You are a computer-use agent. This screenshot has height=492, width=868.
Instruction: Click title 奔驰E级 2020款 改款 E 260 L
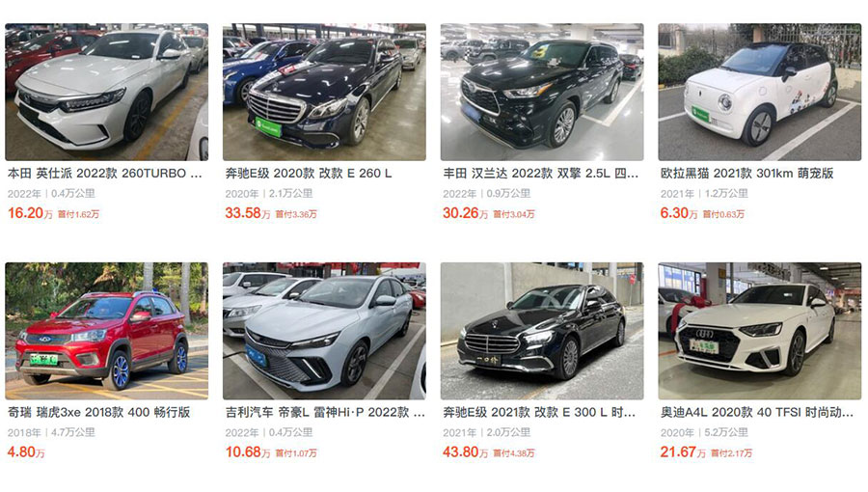(309, 174)
